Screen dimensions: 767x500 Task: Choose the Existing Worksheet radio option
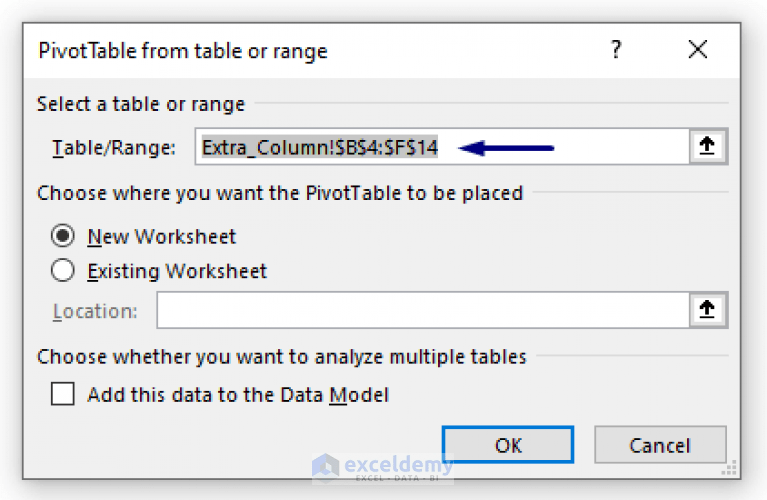(63, 270)
